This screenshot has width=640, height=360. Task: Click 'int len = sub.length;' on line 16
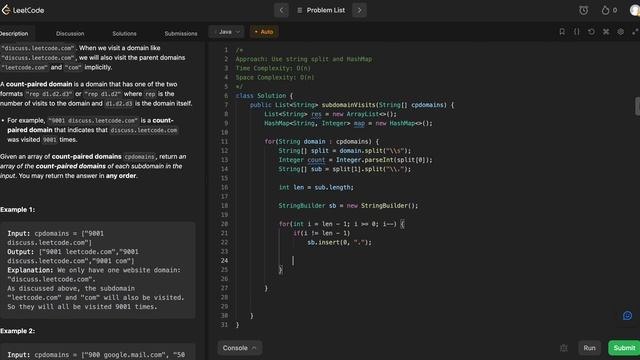(x=316, y=187)
